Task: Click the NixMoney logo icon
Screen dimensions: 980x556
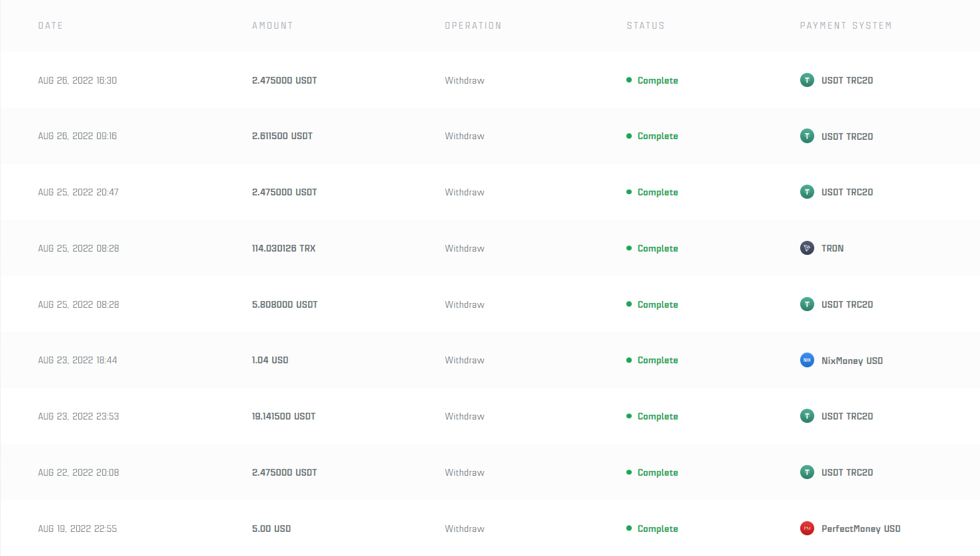Action: [x=807, y=360]
